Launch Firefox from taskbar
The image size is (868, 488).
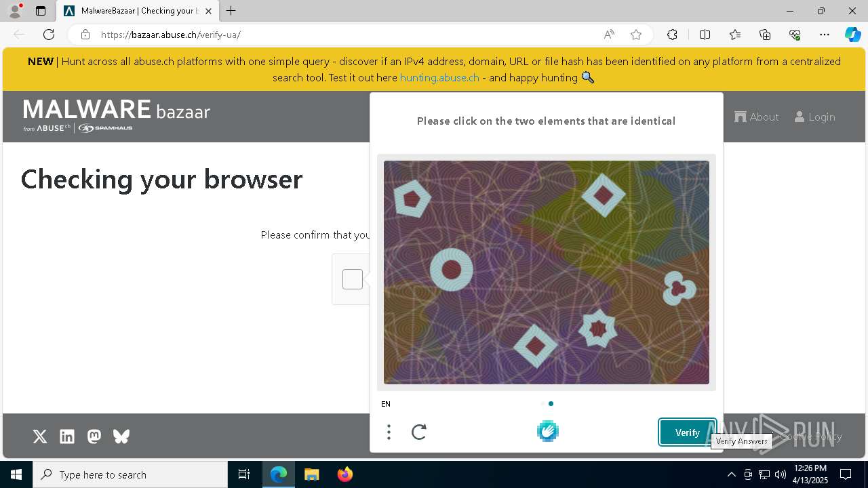[345, 474]
